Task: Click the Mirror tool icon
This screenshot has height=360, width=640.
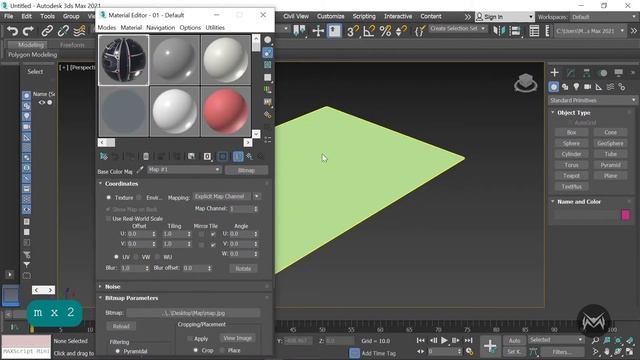Action: [499, 31]
